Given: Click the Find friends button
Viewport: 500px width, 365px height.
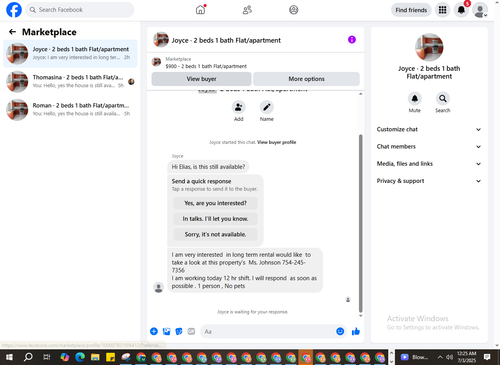Looking at the screenshot, I should pyautogui.click(x=411, y=10).
